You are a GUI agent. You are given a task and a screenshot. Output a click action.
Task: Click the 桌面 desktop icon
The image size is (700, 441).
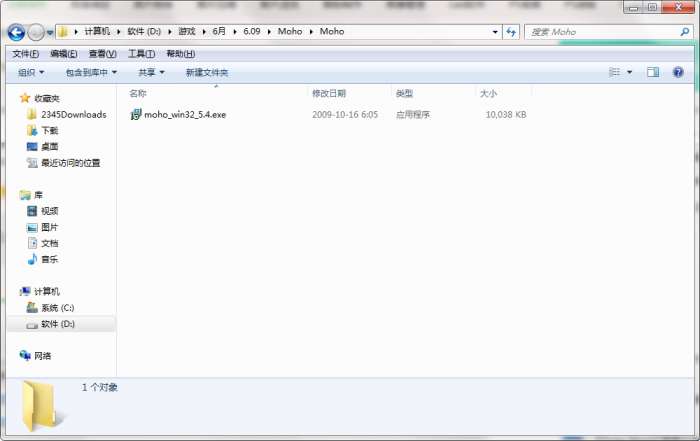coord(32,146)
